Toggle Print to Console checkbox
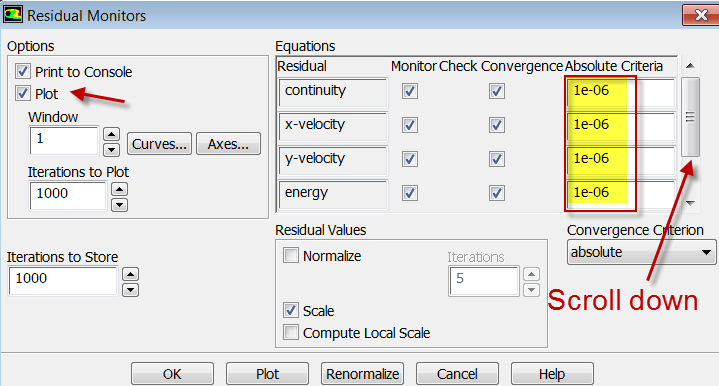This screenshot has height=386, width=719. pos(22,72)
